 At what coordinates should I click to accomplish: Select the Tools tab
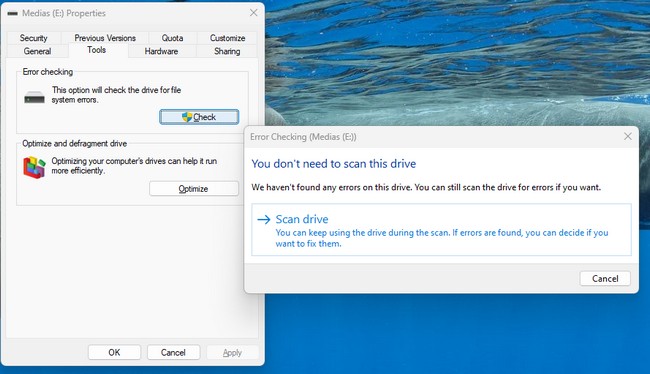click(x=97, y=50)
